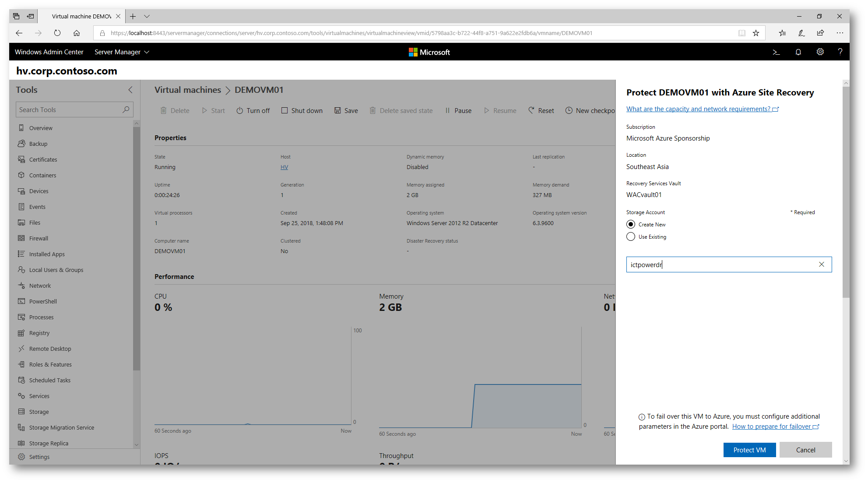The width and height of the screenshot is (868, 483).
Task: Click Shut down in VM toolbar
Action: 302,110
